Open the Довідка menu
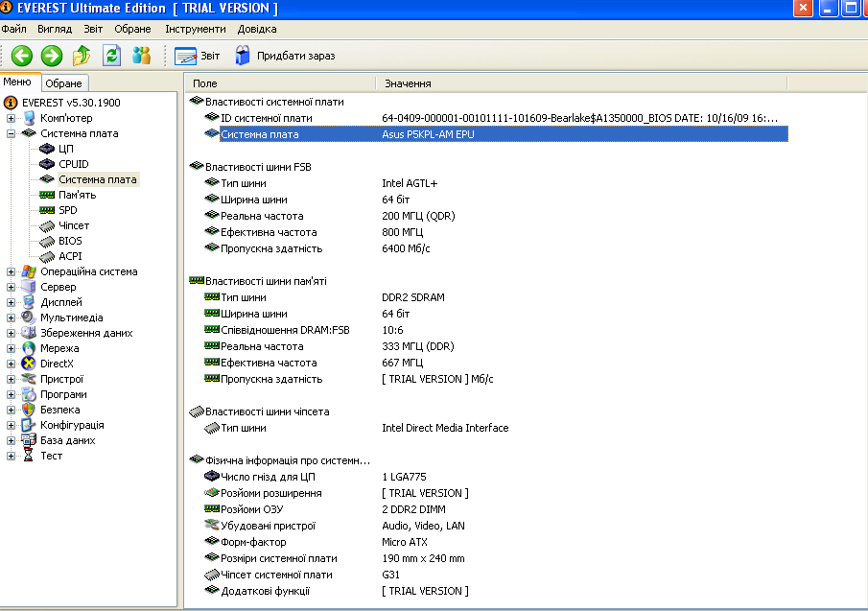The image size is (868, 611). click(257, 29)
